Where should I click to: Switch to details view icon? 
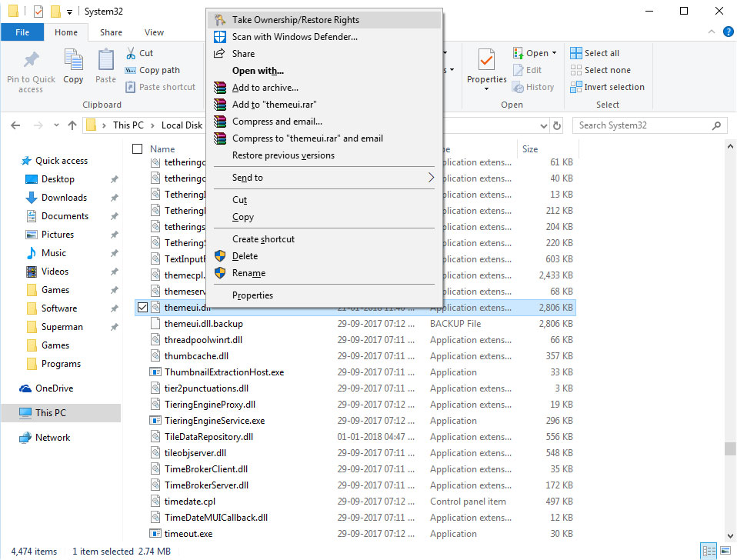point(709,551)
